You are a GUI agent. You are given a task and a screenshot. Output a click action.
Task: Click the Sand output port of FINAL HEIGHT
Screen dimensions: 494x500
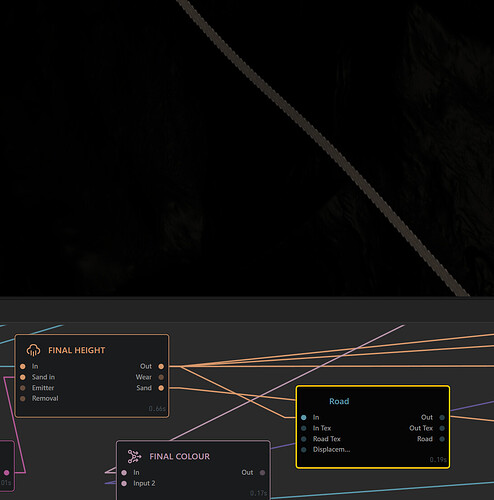click(x=161, y=388)
